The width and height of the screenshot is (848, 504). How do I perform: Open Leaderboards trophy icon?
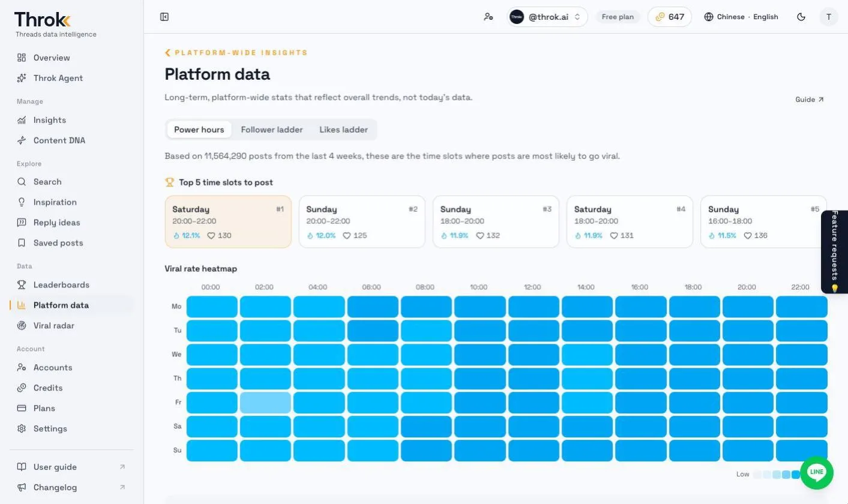(x=22, y=285)
